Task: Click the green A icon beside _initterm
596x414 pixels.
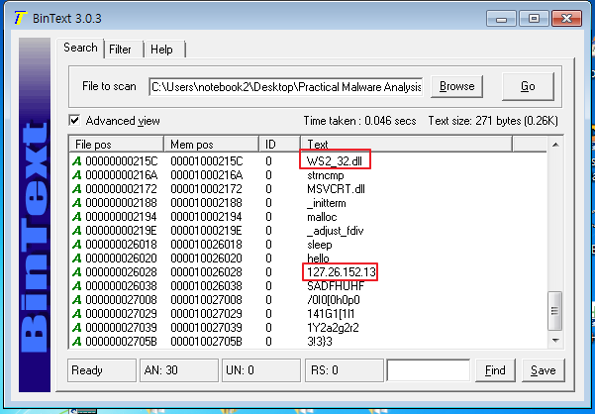Action: (77, 203)
